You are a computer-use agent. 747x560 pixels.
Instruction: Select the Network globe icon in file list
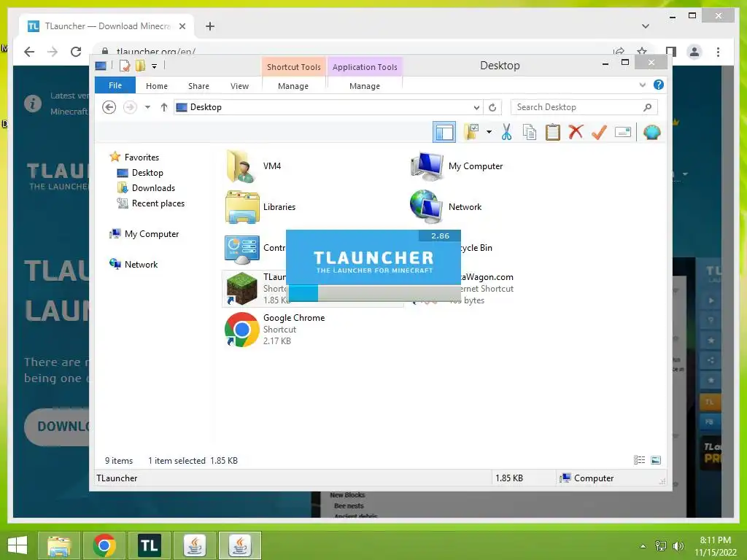pyautogui.click(x=427, y=207)
